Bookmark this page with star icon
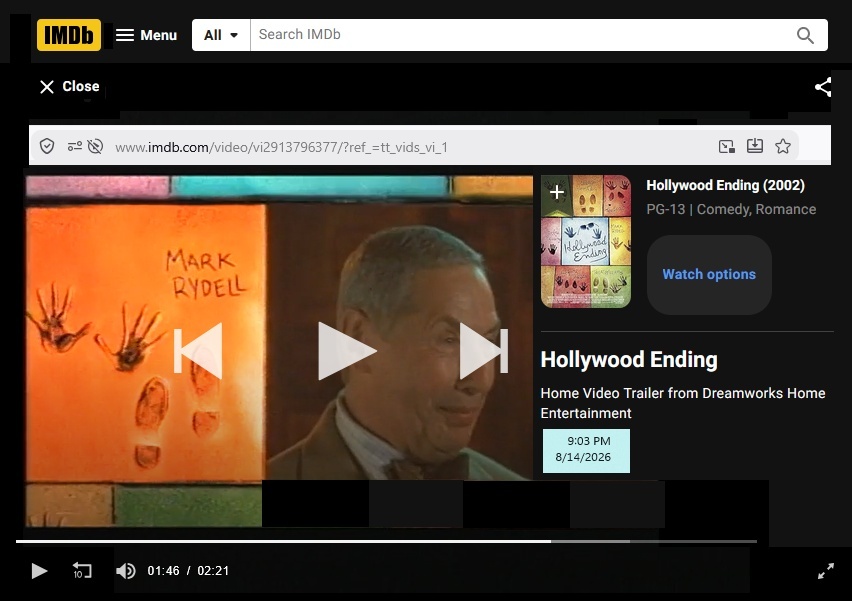Screen dimensions: 852x601 (x=783, y=146)
